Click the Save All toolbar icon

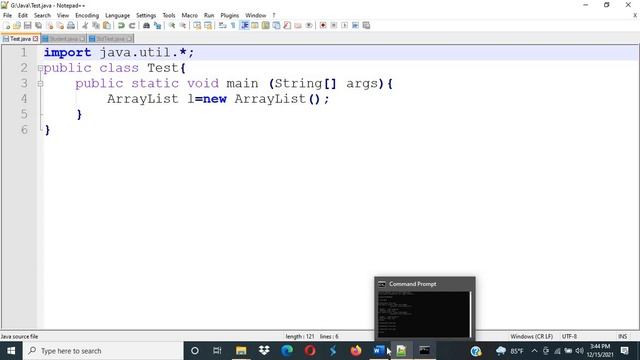(x=38, y=25)
